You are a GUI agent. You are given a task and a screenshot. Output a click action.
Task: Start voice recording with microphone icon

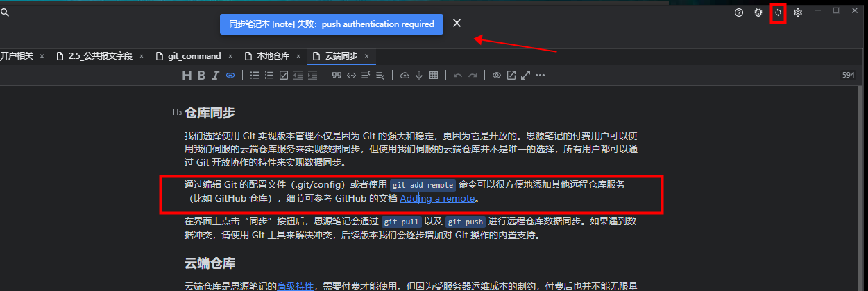click(419, 76)
